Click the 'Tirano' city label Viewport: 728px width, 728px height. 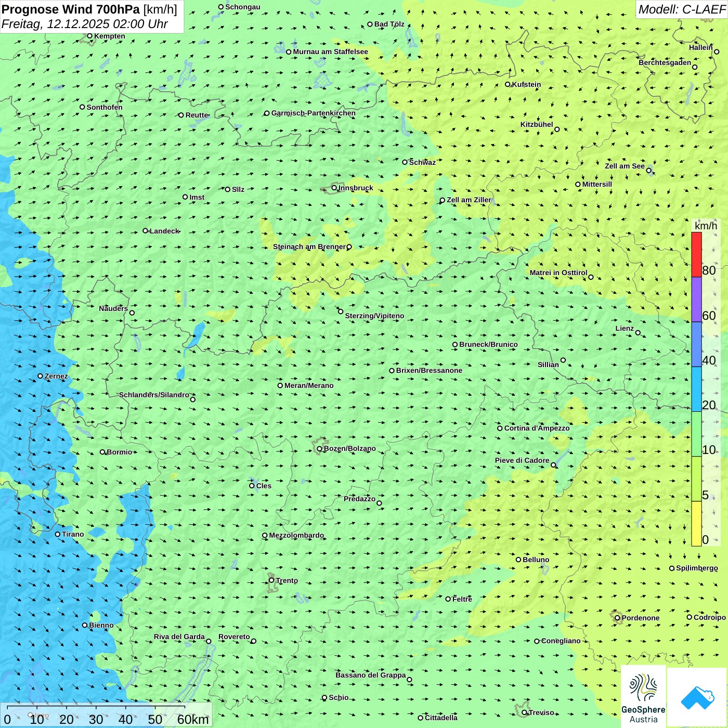pyautogui.click(x=73, y=534)
